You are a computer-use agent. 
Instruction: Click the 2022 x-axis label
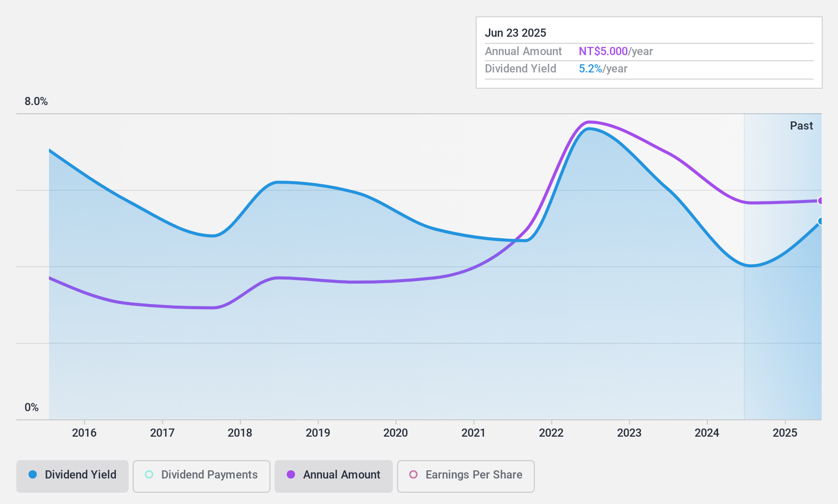(551, 433)
